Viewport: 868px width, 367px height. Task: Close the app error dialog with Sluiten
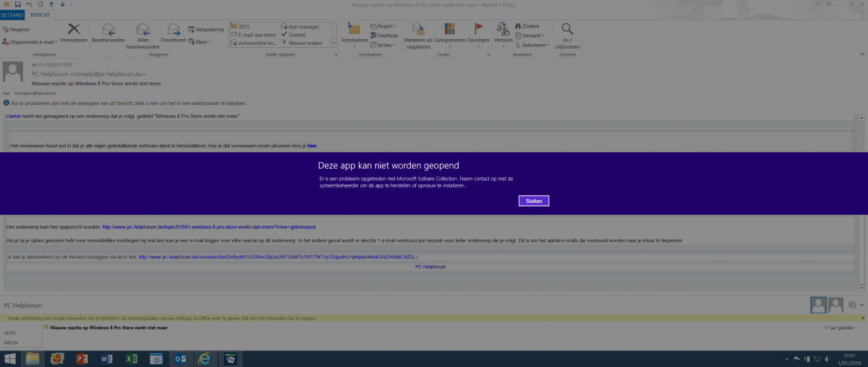click(x=534, y=201)
